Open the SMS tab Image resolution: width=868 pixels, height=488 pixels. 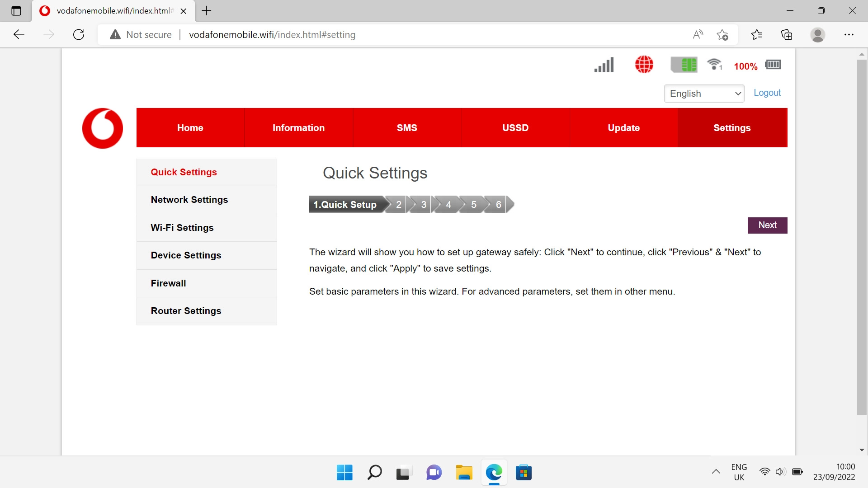click(x=407, y=128)
